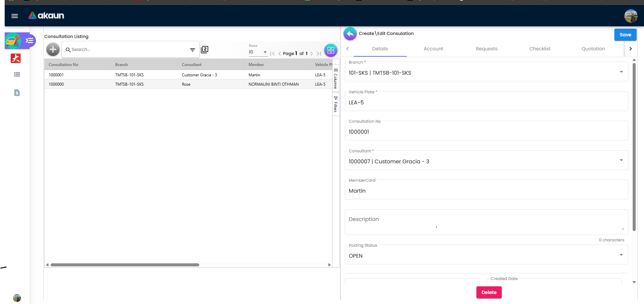Viewport: 644px width, 304px height.
Task: Go to last page of listing
Action: click(319, 53)
